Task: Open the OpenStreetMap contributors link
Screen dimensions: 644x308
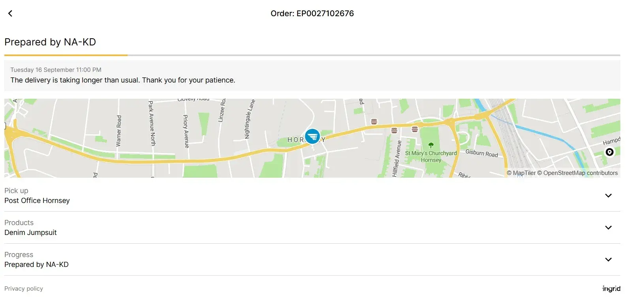Action: tap(577, 173)
